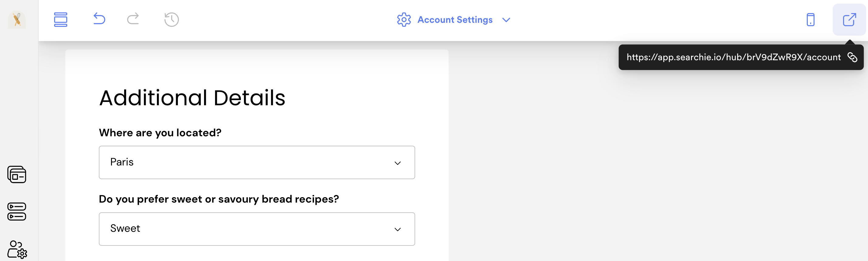Screen dimensions: 868x261
Task: Open the hub pages icon in the sidebar
Action: (17, 175)
